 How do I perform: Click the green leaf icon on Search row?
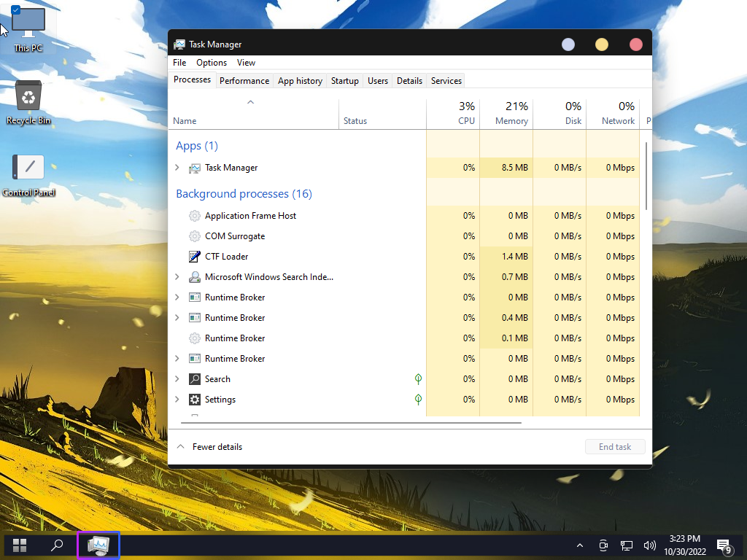[x=418, y=379]
